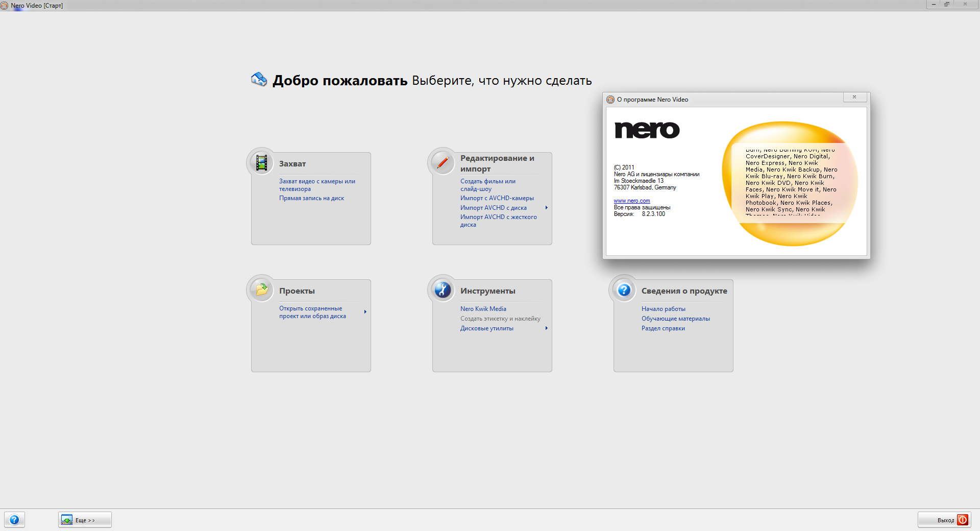The height and width of the screenshot is (531, 980).
Task: Restore down the Nero Video main window
Action: (947, 4)
